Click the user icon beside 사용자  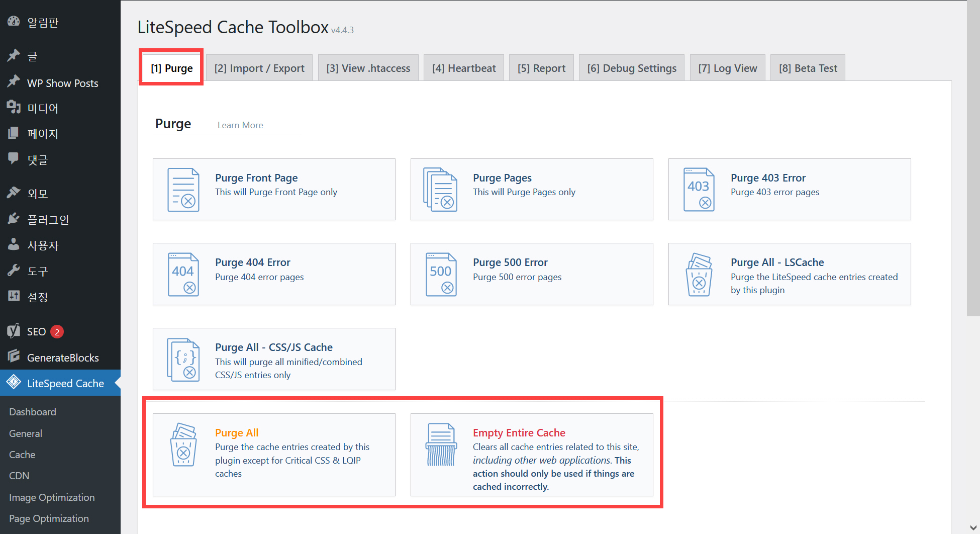(x=14, y=244)
